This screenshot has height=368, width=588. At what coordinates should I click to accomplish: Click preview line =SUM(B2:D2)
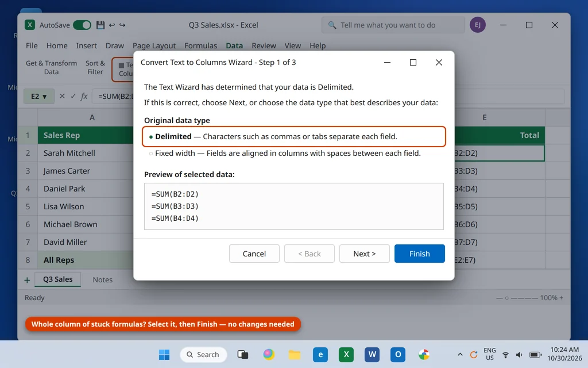point(175,194)
